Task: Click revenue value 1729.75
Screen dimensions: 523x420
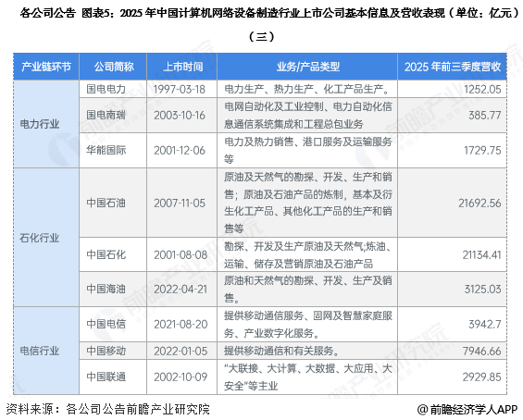Action: click(482, 151)
